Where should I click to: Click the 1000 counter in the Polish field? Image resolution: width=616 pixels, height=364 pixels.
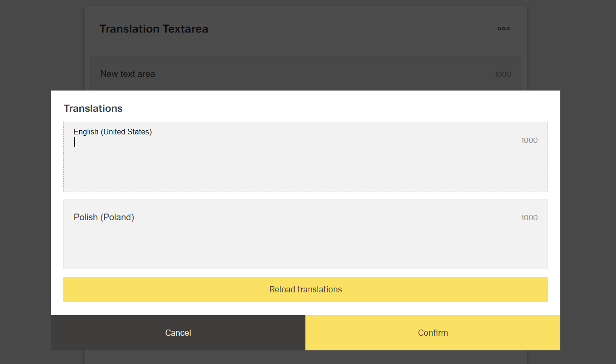(x=529, y=217)
